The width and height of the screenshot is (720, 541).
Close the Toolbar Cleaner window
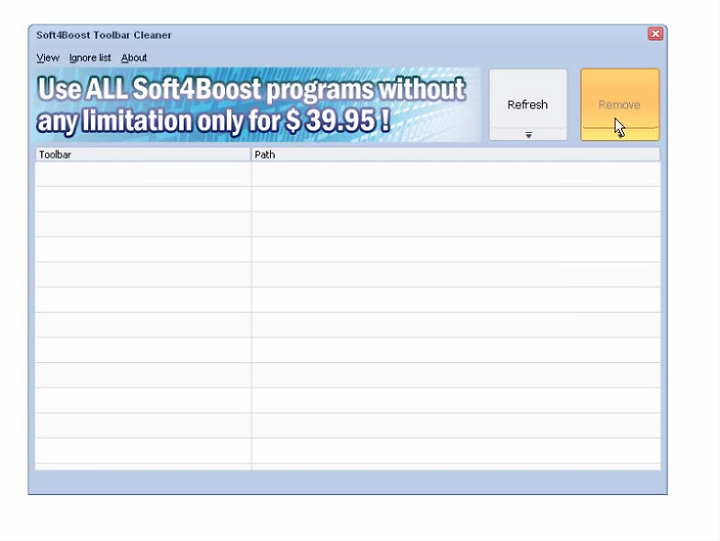click(x=655, y=34)
